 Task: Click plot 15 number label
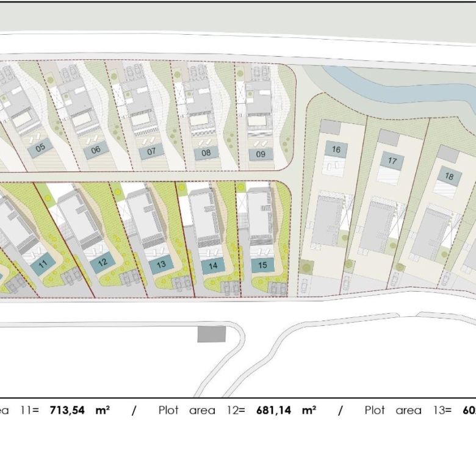262,265
